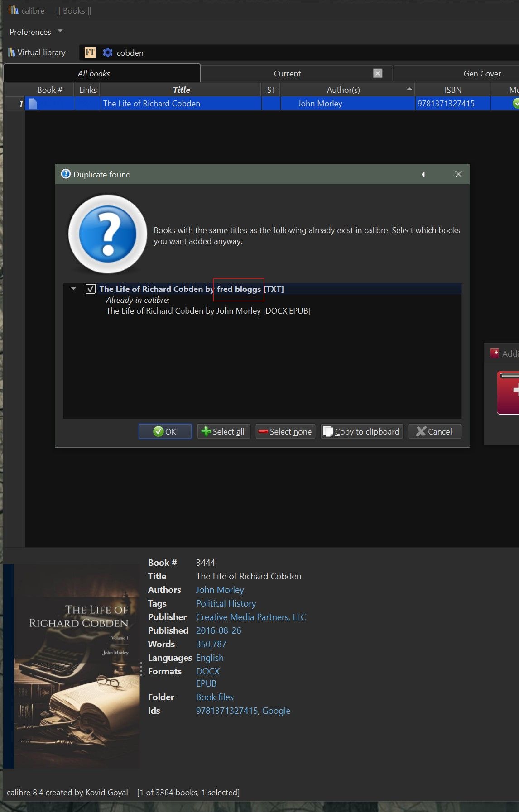Click ISBN cell 9781371327415 in the table
Viewport: 519px width, 812px height.
(446, 104)
